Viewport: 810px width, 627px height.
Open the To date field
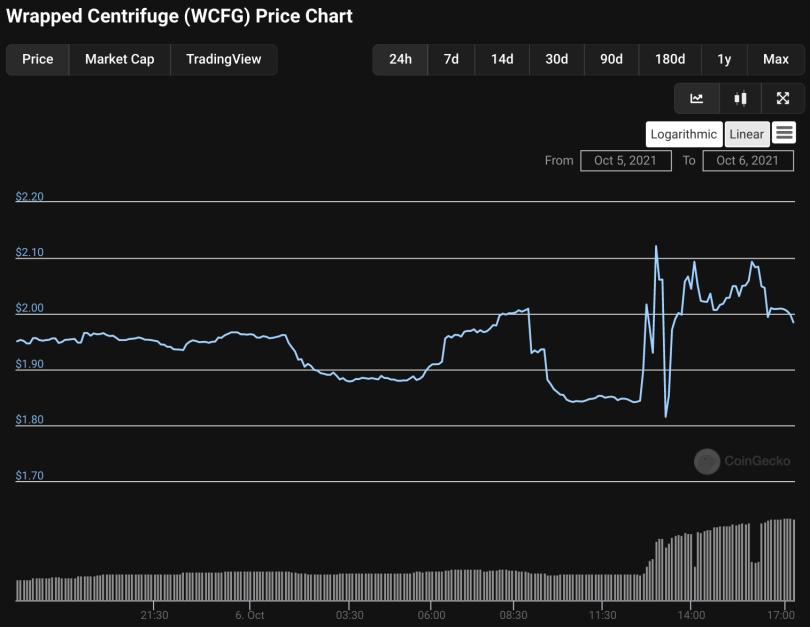pyautogui.click(x=748, y=160)
